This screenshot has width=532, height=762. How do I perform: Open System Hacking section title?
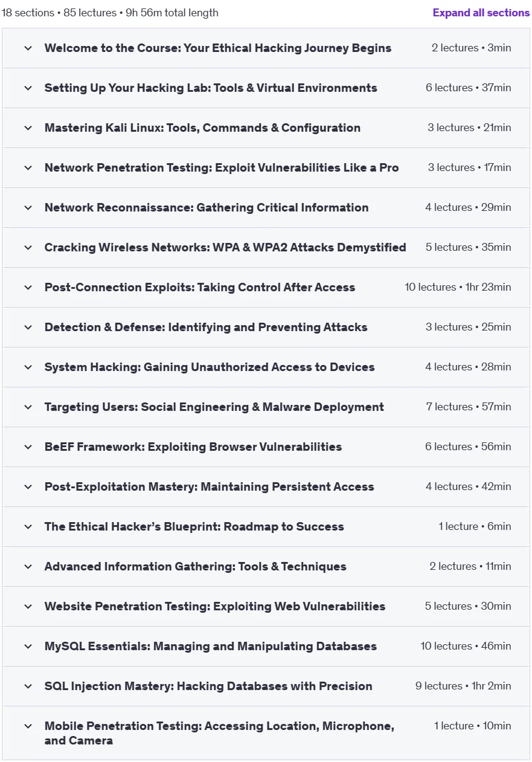(x=210, y=367)
